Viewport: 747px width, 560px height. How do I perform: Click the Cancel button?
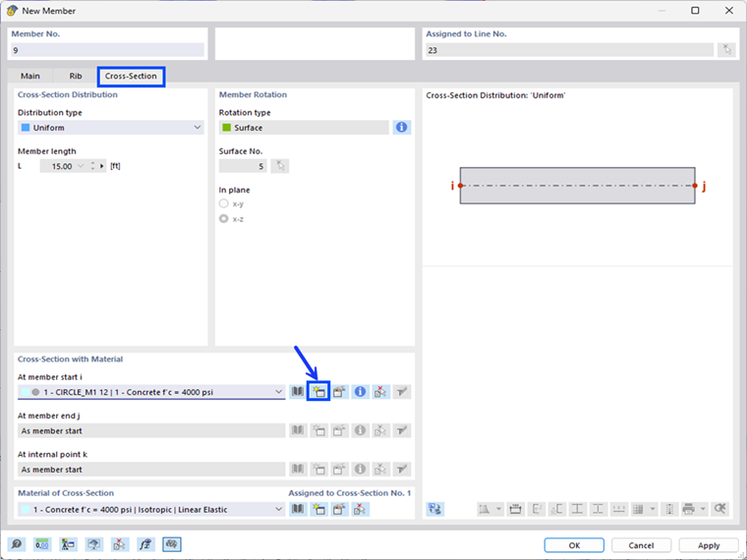[641, 545]
